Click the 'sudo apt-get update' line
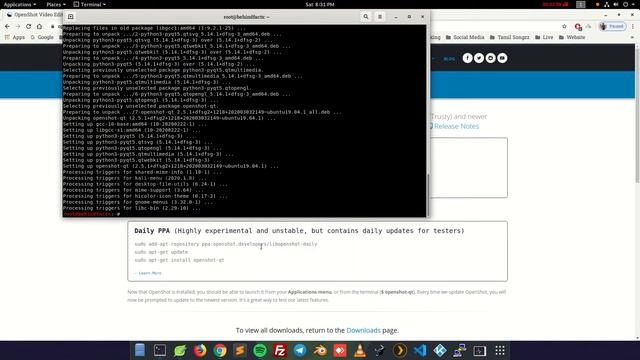Screen dimensions: 640x360 [161, 252]
